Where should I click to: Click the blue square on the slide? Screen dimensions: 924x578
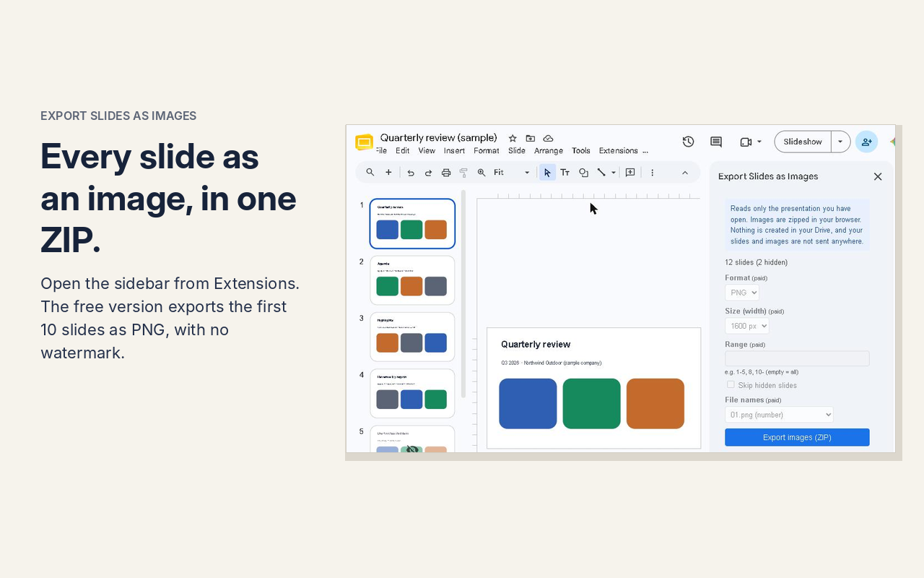point(528,403)
